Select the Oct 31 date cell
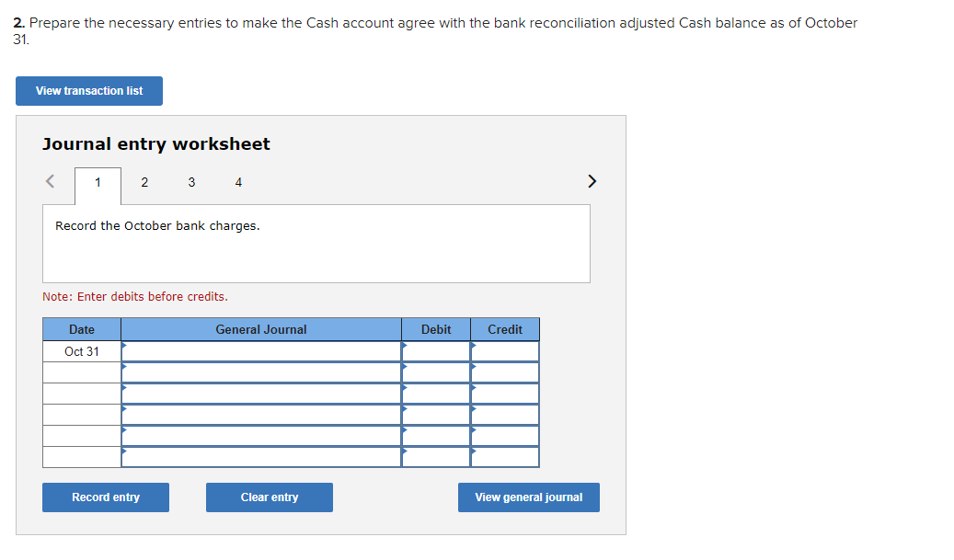954x560 pixels. (81, 350)
